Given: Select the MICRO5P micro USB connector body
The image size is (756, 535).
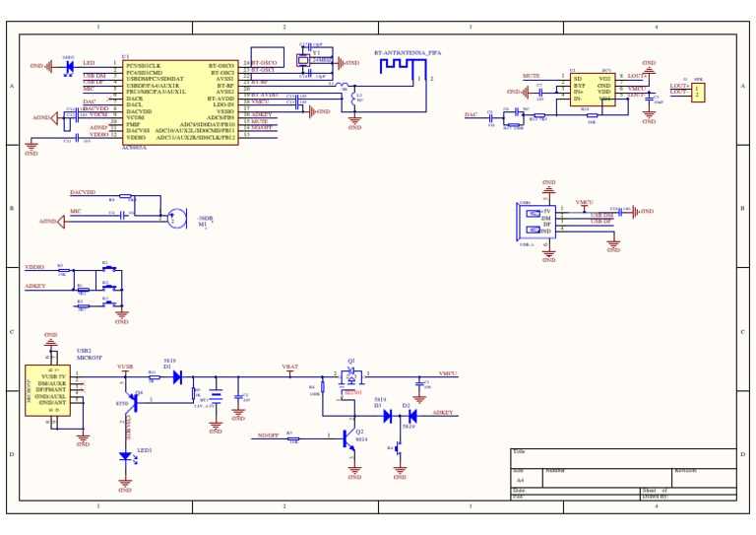Looking at the screenshot, I should click(x=47, y=390).
